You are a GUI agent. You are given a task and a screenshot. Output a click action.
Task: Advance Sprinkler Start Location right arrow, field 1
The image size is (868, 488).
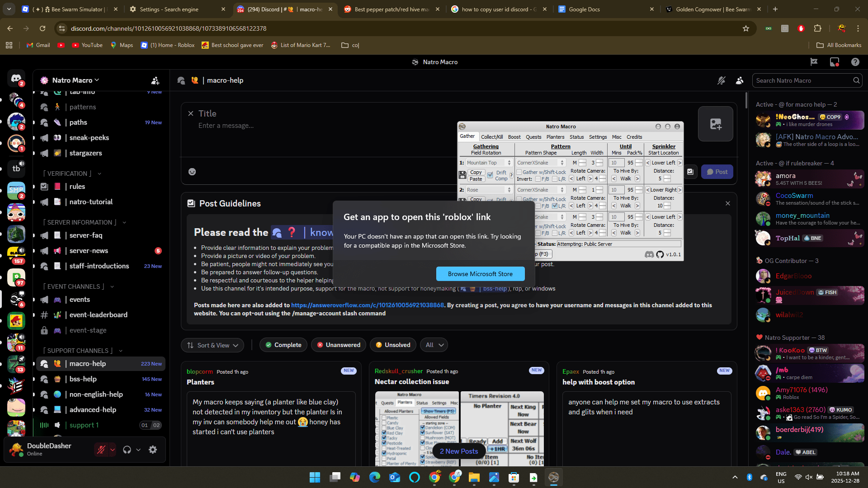coord(679,163)
